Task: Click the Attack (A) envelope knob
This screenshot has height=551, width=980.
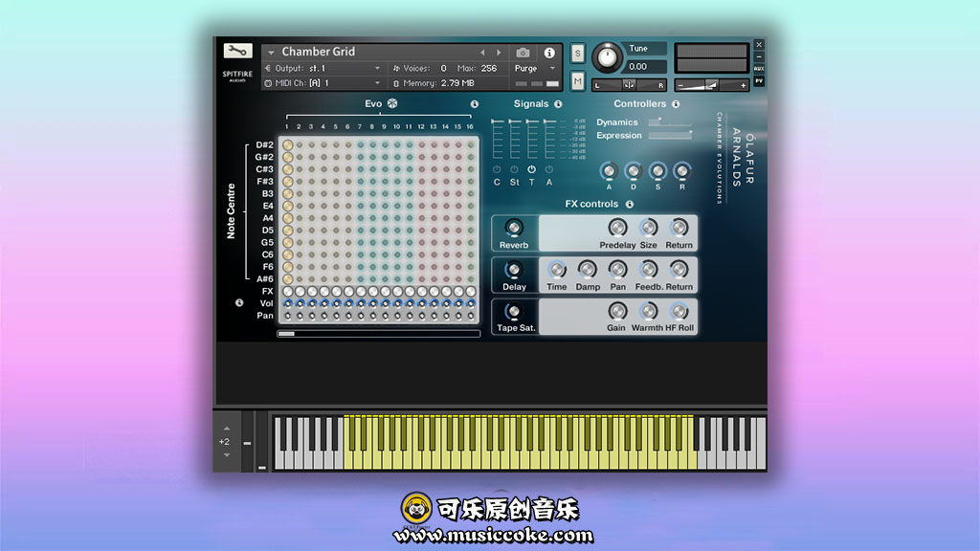Action: 609,170
